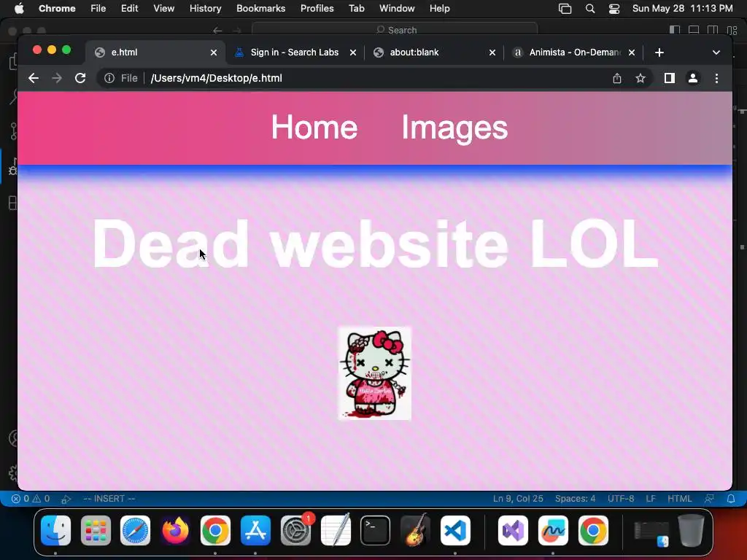Open the Apple menu
This screenshot has width=747, height=560.
pyautogui.click(x=18, y=9)
